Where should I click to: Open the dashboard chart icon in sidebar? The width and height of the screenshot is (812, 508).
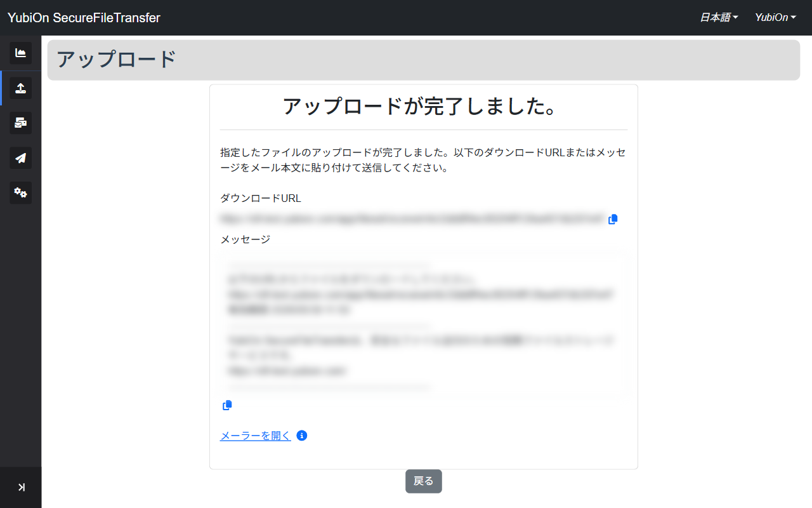[20, 53]
